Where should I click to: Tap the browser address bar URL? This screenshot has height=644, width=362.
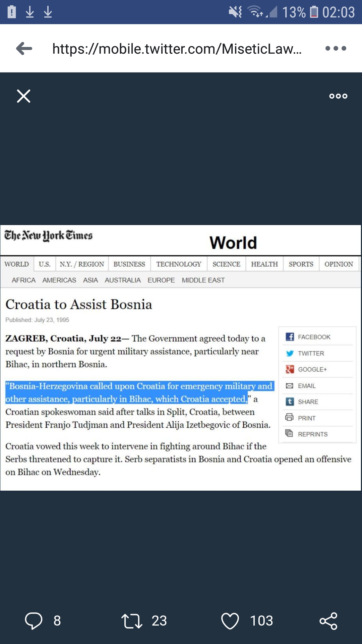(x=177, y=49)
